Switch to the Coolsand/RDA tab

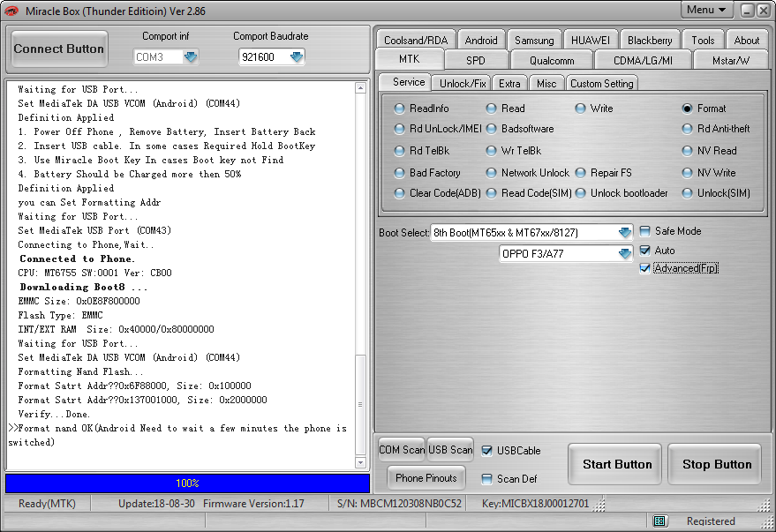click(x=416, y=40)
